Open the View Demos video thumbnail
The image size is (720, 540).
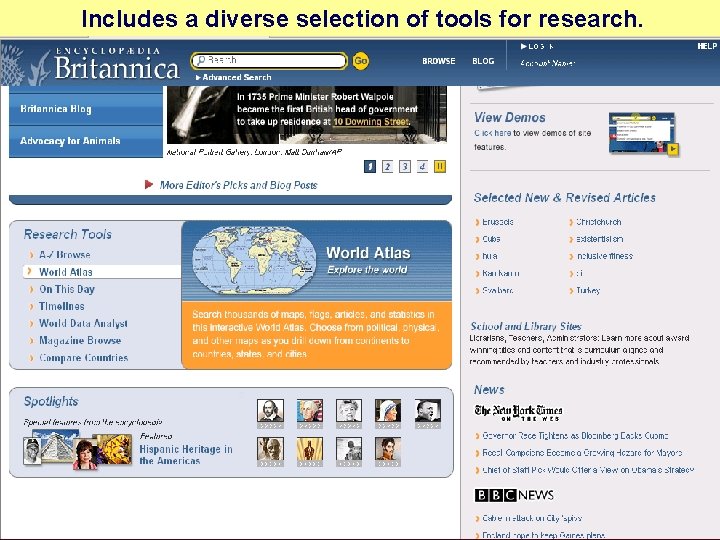(x=643, y=133)
